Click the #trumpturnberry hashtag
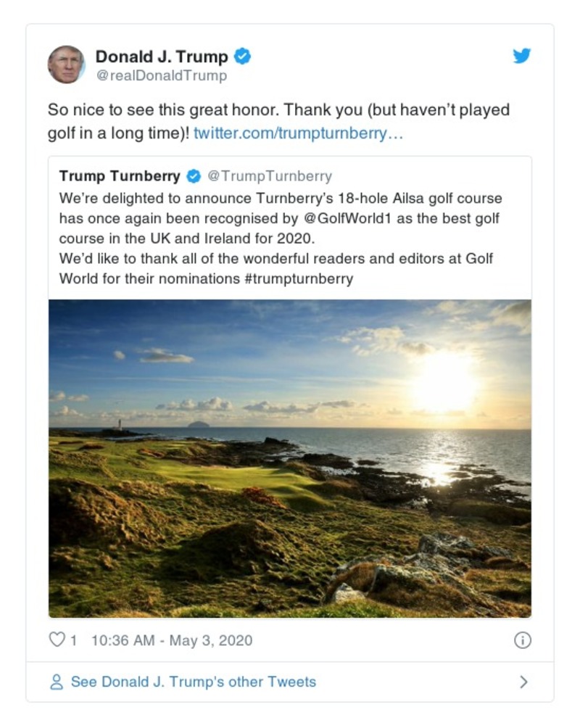The width and height of the screenshot is (580, 728). [299, 279]
